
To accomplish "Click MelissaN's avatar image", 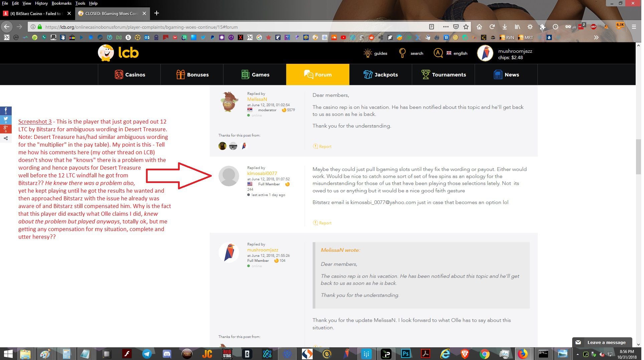I will coord(229,102).
